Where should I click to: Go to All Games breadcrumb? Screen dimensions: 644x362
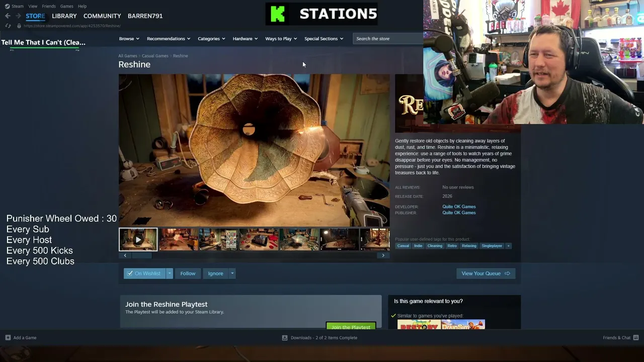click(x=128, y=56)
